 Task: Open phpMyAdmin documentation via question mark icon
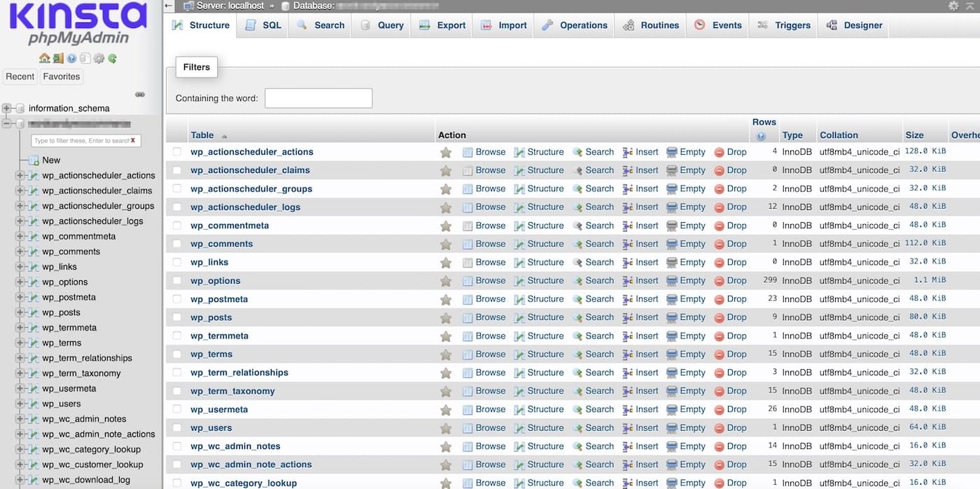tap(72, 58)
